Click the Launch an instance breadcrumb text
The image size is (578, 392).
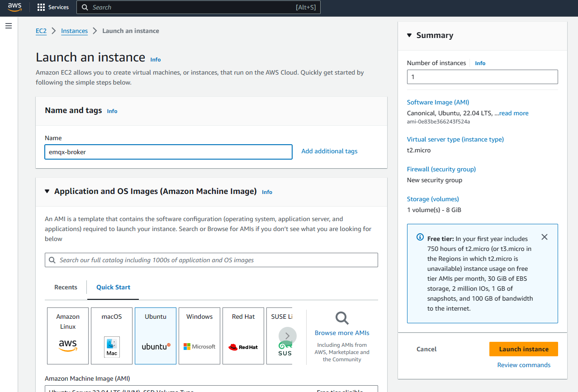131,31
